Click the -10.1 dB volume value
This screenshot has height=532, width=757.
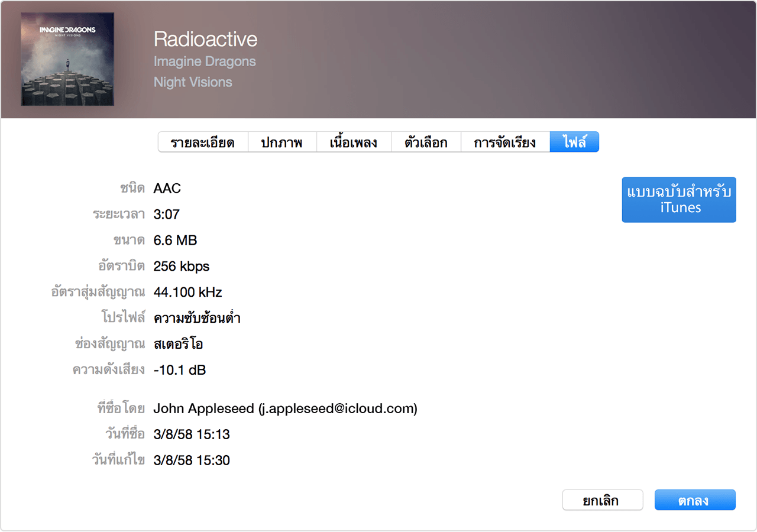[x=180, y=371]
